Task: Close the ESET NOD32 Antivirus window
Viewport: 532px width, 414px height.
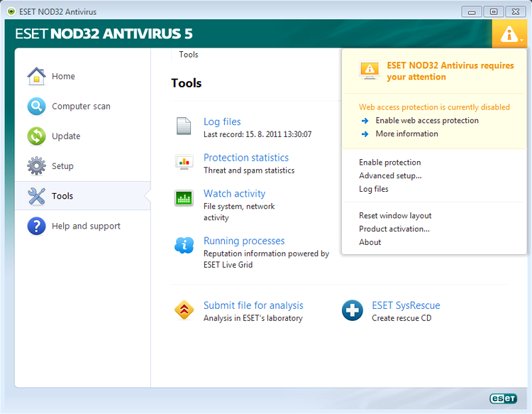Action: (516, 12)
